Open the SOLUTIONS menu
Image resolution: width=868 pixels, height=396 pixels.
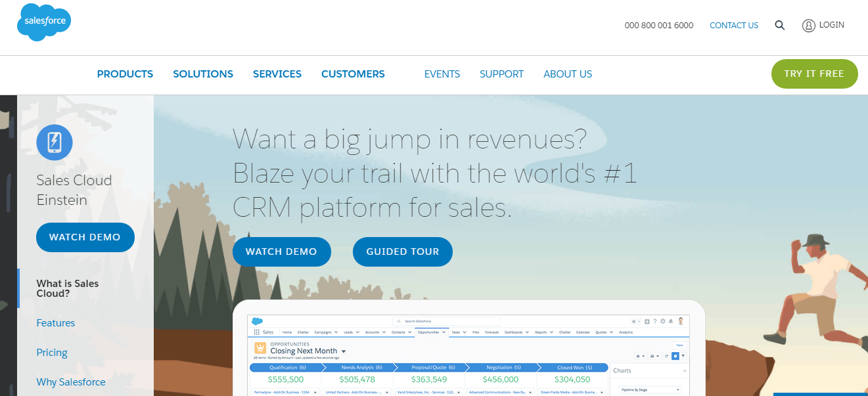click(203, 74)
